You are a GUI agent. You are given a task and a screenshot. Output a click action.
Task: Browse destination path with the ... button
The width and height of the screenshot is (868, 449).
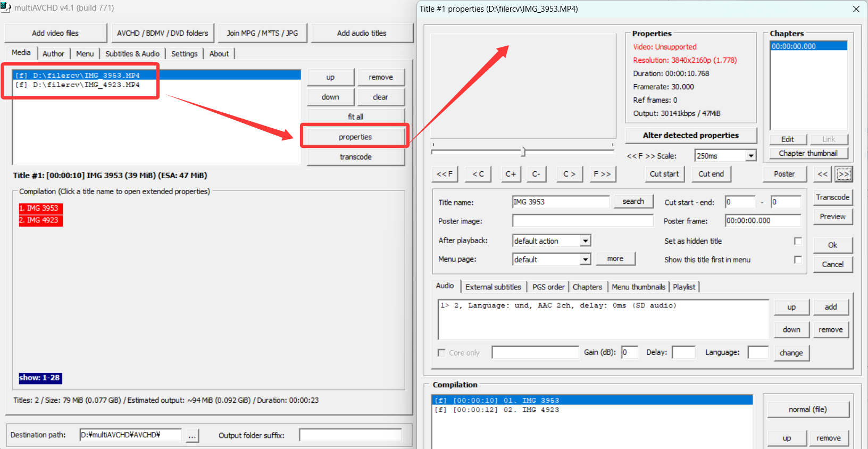[x=192, y=435]
